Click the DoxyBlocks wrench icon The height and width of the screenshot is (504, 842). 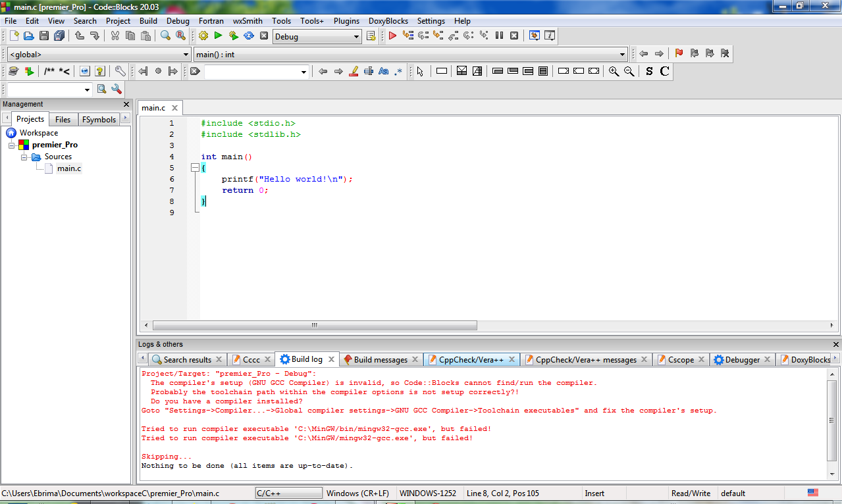click(x=120, y=70)
